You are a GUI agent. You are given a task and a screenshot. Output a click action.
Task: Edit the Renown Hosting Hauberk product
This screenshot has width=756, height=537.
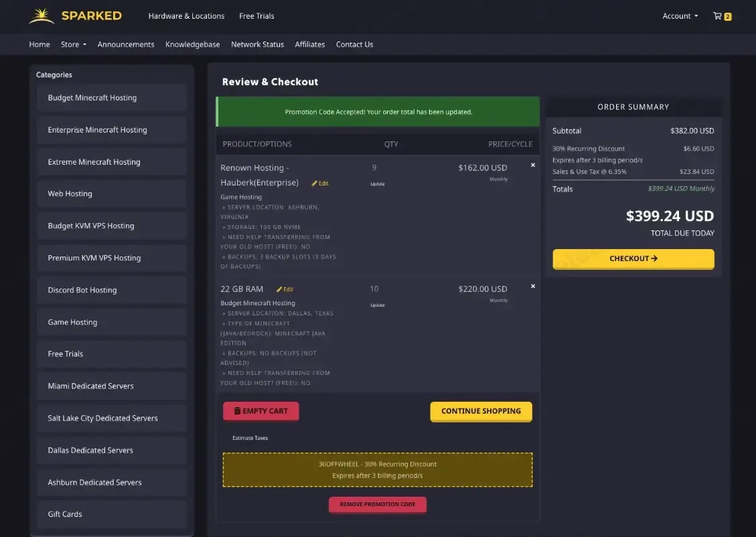(x=320, y=183)
